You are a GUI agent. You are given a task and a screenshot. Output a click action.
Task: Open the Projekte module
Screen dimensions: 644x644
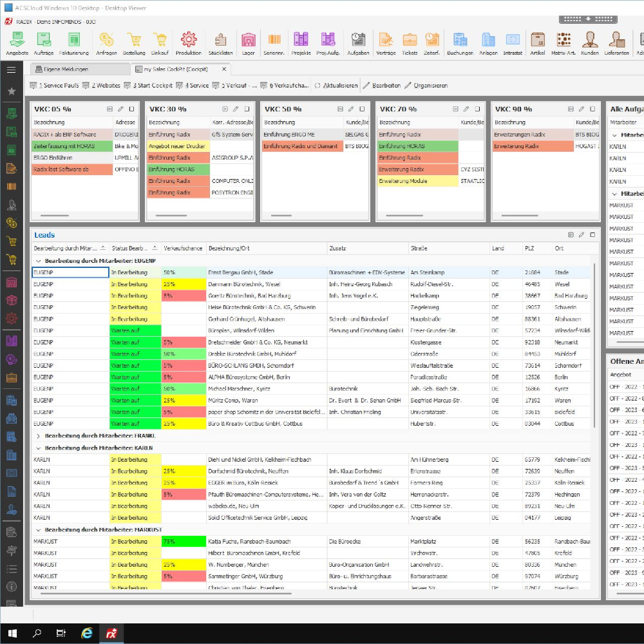point(301,44)
